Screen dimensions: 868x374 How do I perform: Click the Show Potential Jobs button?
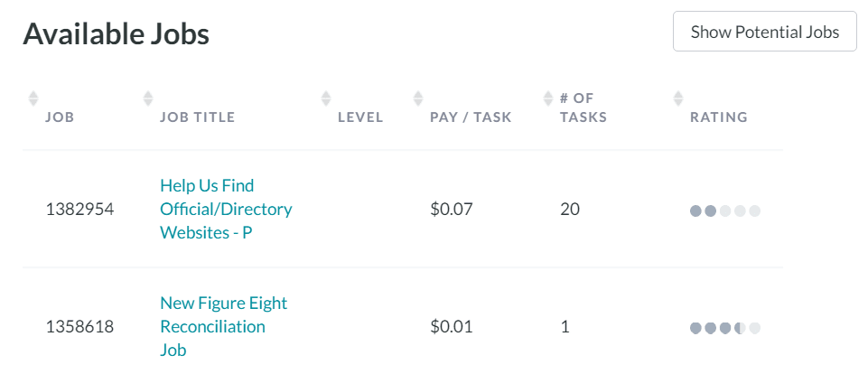click(765, 32)
